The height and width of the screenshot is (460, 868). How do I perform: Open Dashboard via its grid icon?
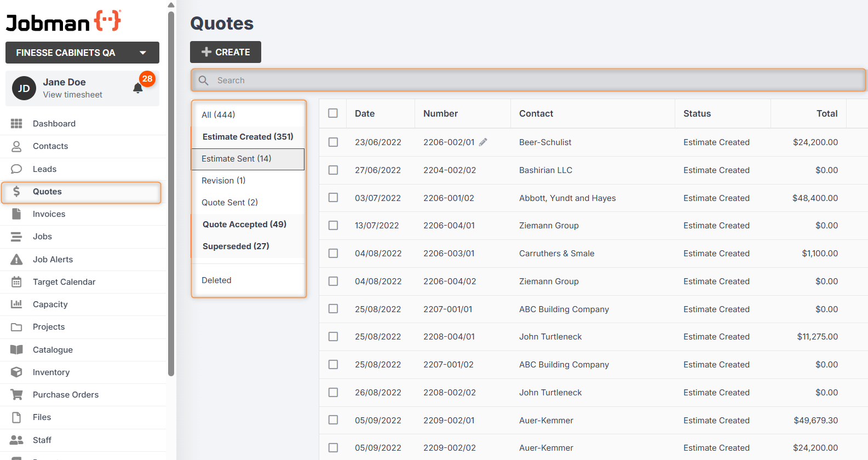point(16,124)
